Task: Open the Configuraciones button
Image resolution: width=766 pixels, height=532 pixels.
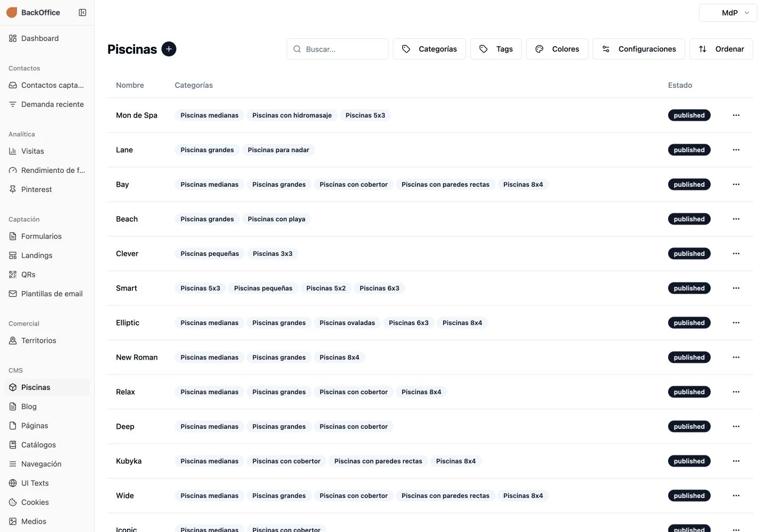Action: click(639, 49)
